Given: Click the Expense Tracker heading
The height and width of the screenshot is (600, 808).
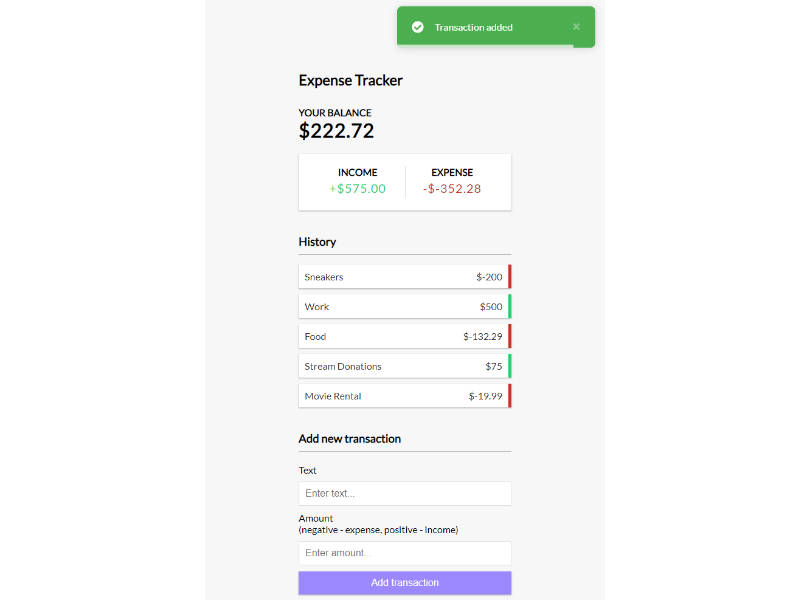Looking at the screenshot, I should point(350,81).
